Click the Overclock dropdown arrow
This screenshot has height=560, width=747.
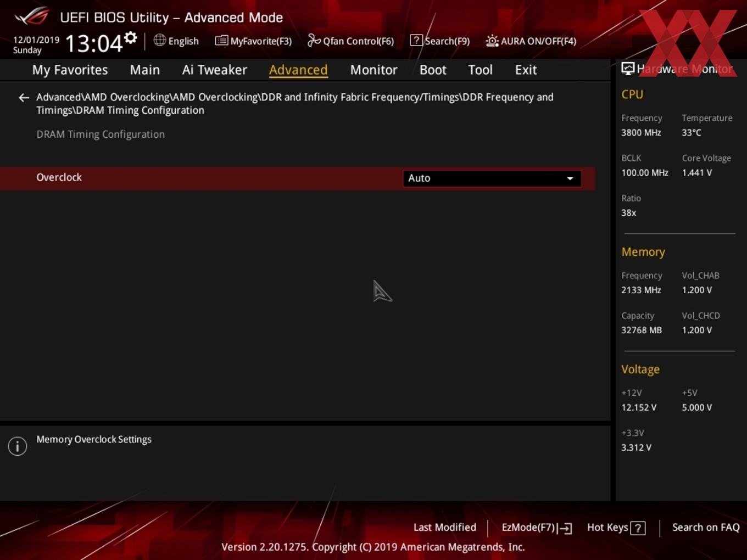[570, 178]
